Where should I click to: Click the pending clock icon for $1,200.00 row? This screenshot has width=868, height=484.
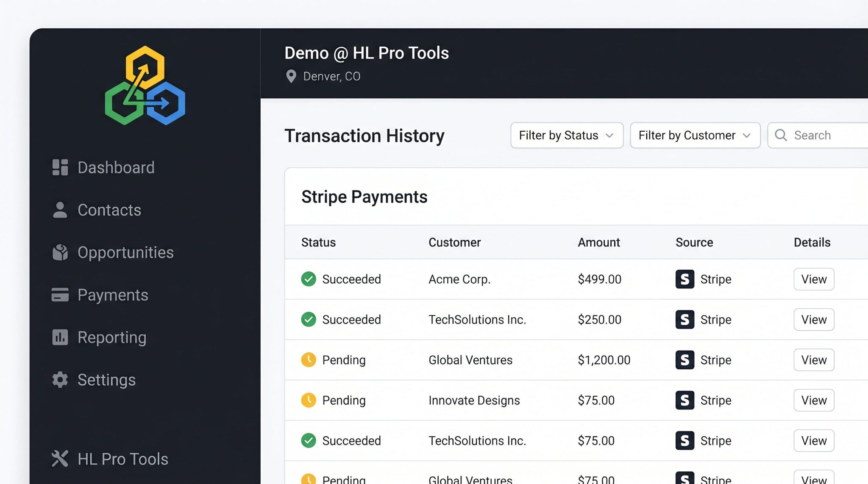[309, 360]
